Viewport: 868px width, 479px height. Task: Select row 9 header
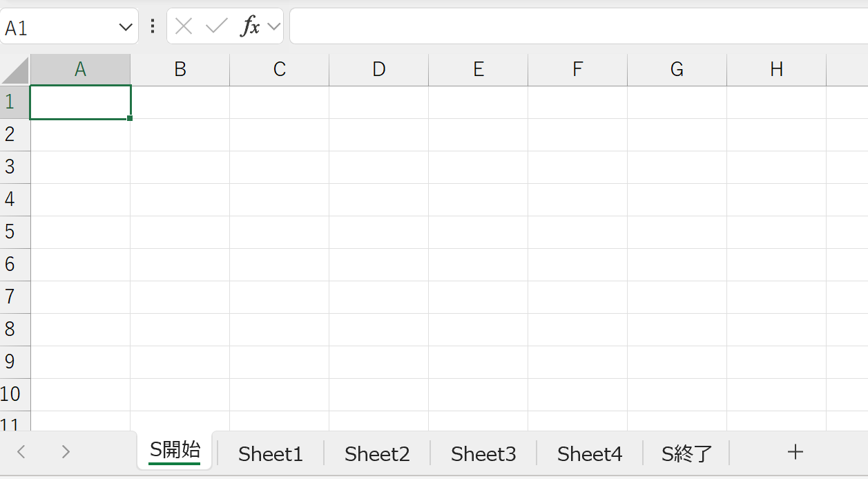(x=15, y=362)
